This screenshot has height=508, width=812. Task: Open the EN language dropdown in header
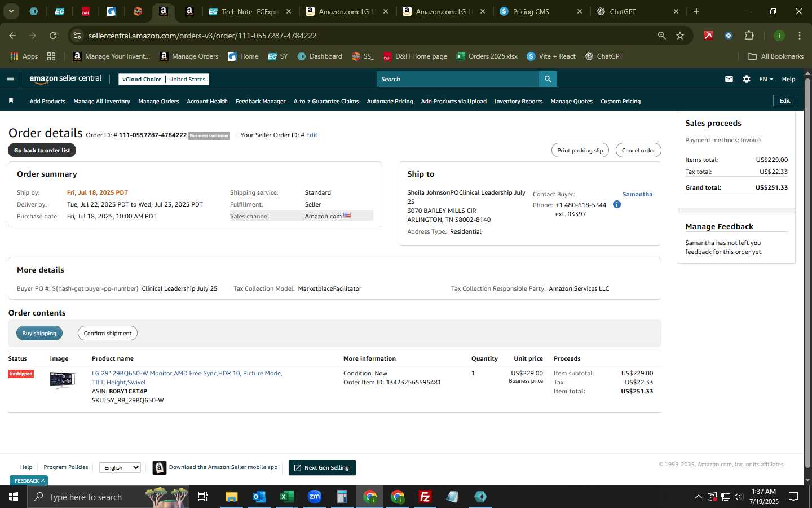pos(766,79)
